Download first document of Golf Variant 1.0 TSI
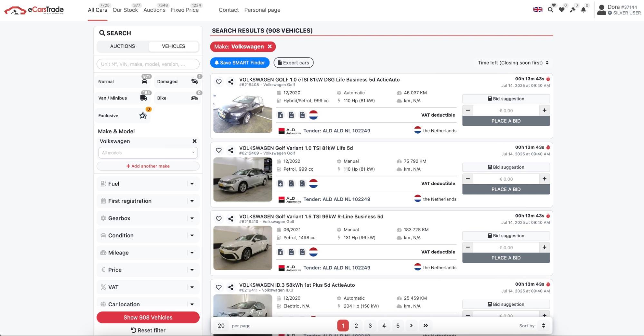 (x=281, y=183)
